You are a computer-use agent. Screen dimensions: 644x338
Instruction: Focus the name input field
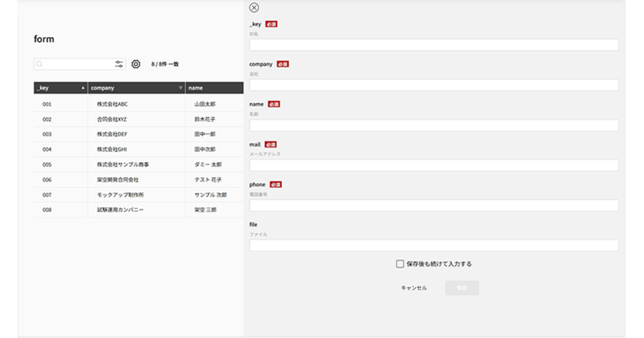tap(434, 125)
